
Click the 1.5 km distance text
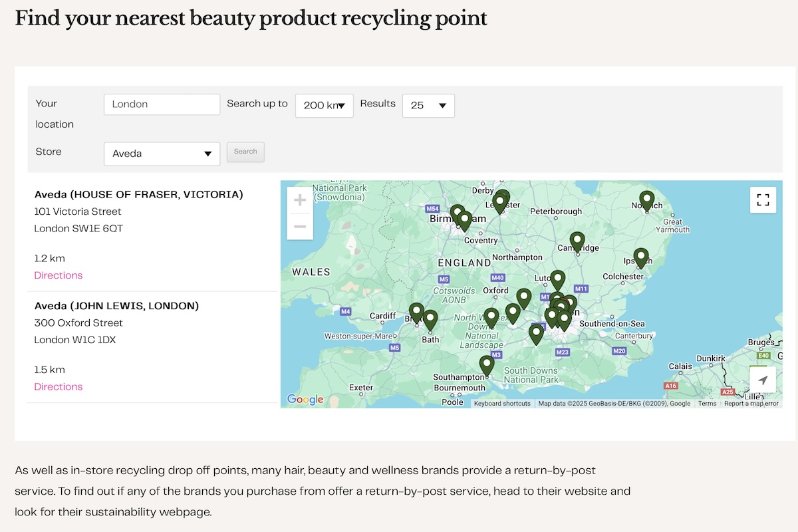pyautogui.click(x=50, y=370)
